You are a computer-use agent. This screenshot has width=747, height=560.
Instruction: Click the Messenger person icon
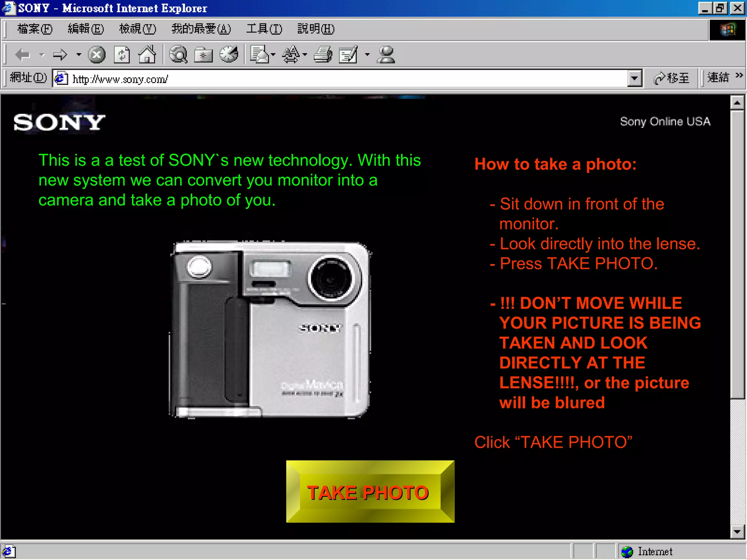click(x=386, y=55)
